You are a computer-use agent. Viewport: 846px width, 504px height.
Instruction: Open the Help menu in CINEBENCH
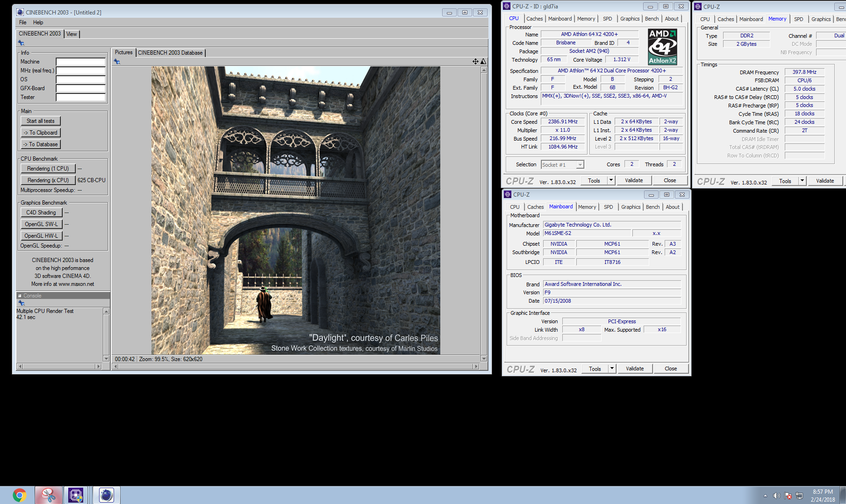(38, 22)
